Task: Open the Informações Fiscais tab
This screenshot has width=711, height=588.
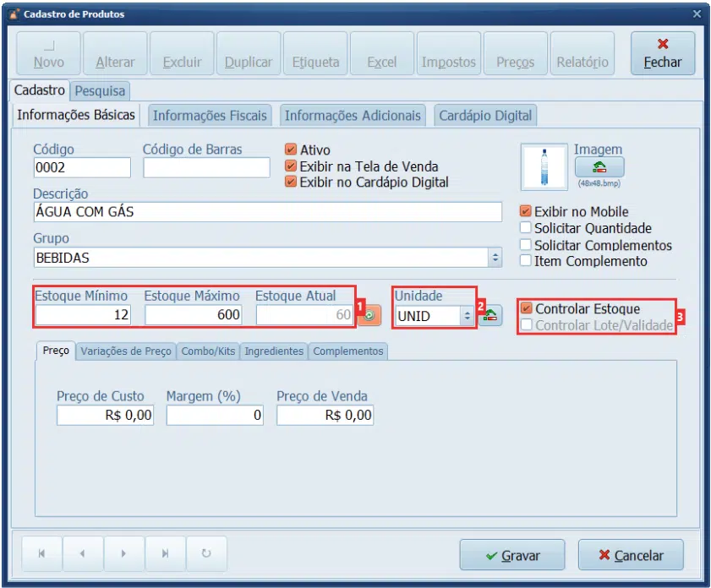Action: tap(210, 116)
